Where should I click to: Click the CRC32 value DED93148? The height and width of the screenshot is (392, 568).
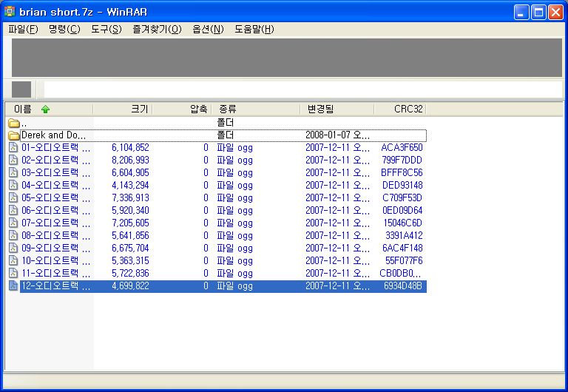[402, 185]
